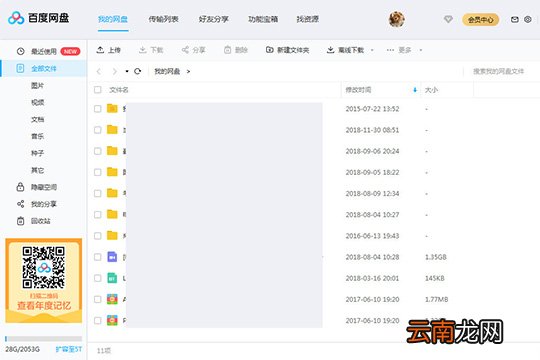540x360 pixels.
Task: Filter by 视频 category
Action: coord(38,102)
